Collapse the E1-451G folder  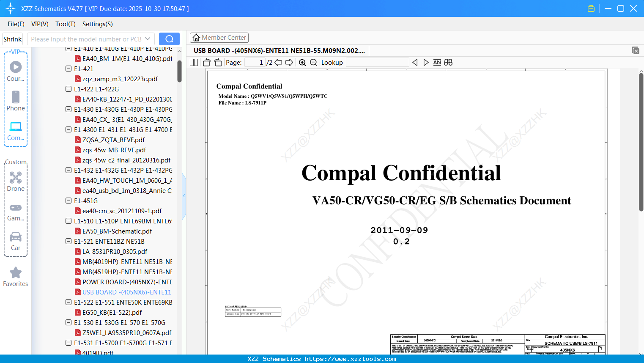click(x=69, y=201)
